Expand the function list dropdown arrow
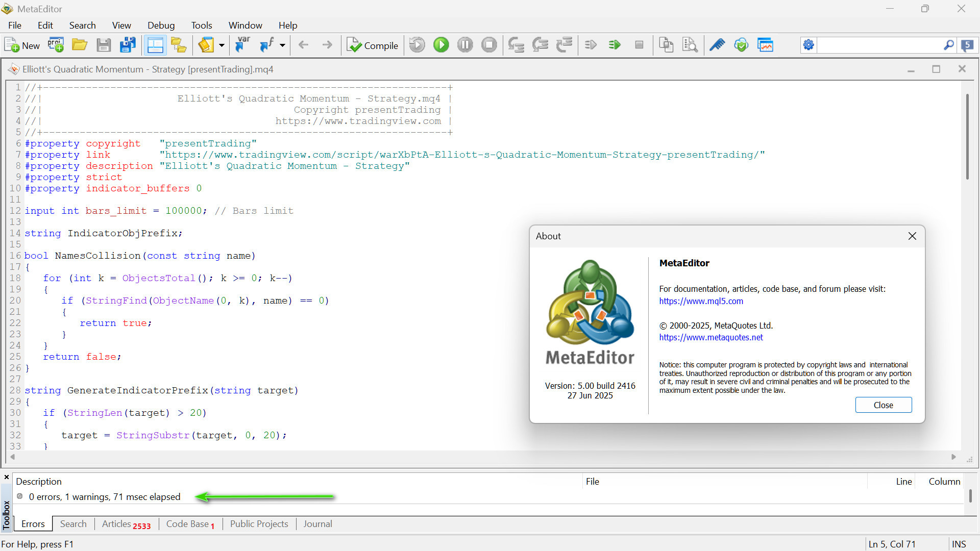This screenshot has height=551, width=980. tap(282, 45)
